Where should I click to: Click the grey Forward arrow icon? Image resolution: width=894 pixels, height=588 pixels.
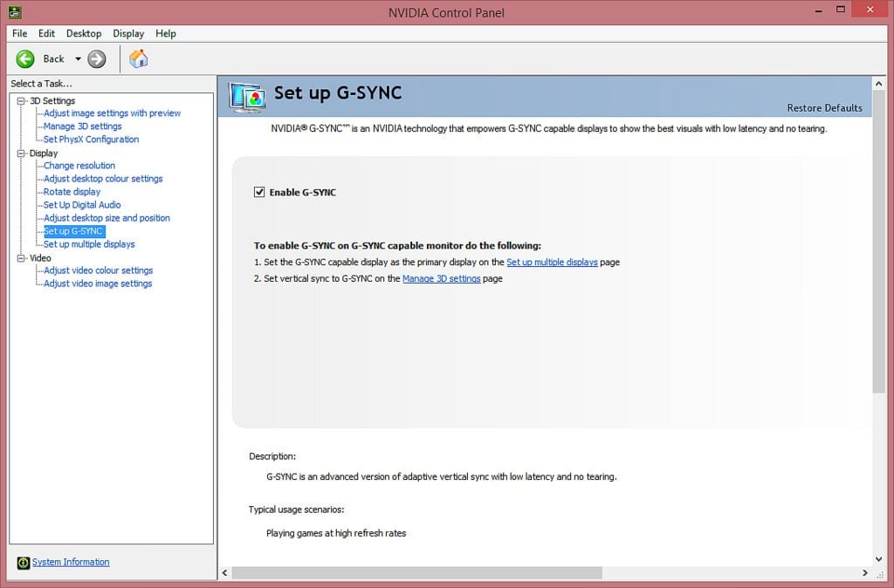point(97,58)
